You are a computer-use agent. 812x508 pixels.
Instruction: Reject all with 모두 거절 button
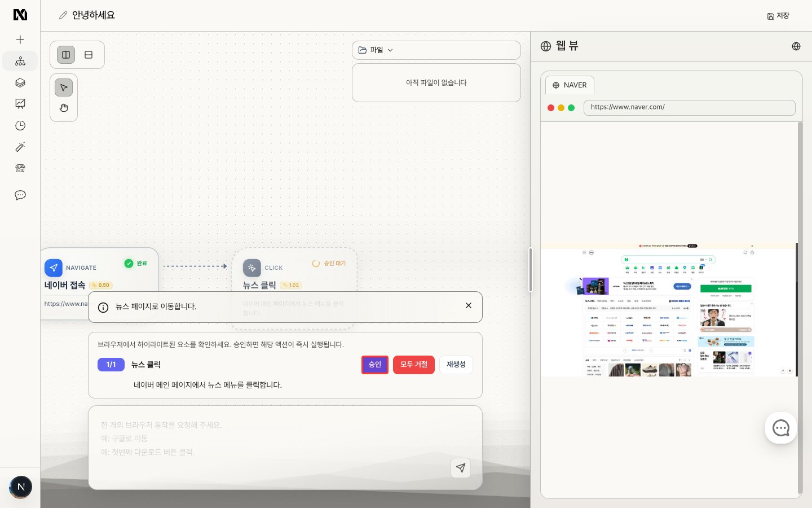click(x=414, y=365)
